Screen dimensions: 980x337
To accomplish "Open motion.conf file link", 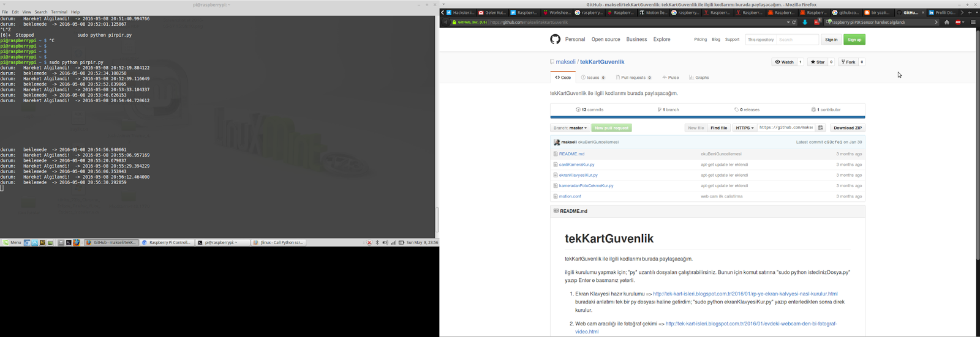I will 570,196.
